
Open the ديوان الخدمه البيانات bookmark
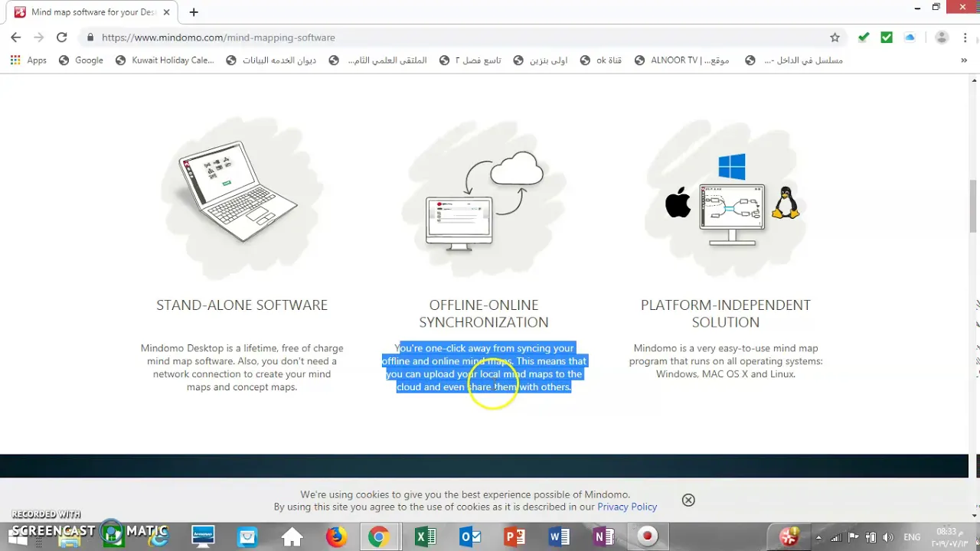coord(271,60)
